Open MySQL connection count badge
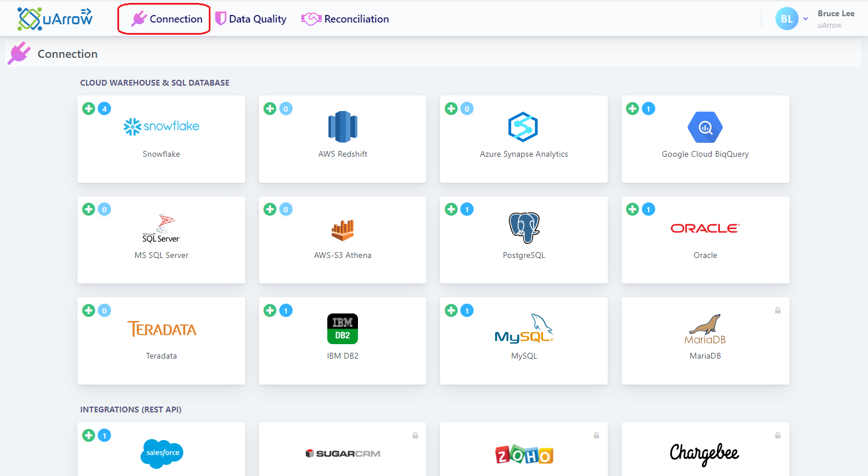 467,311
